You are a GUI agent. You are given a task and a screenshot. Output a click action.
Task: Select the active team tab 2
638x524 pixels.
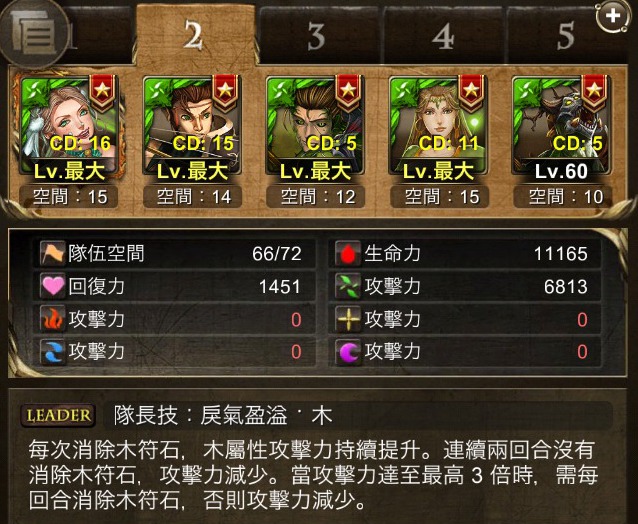coord(195,35)
